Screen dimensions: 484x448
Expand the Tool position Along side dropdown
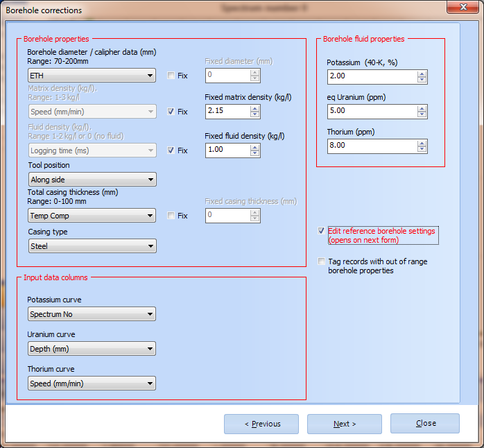click(x=92, y=180)
